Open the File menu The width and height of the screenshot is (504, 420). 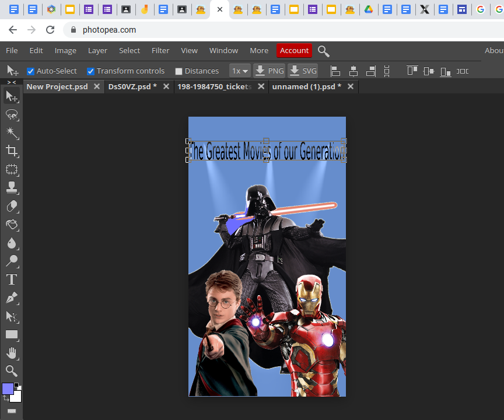12,50
